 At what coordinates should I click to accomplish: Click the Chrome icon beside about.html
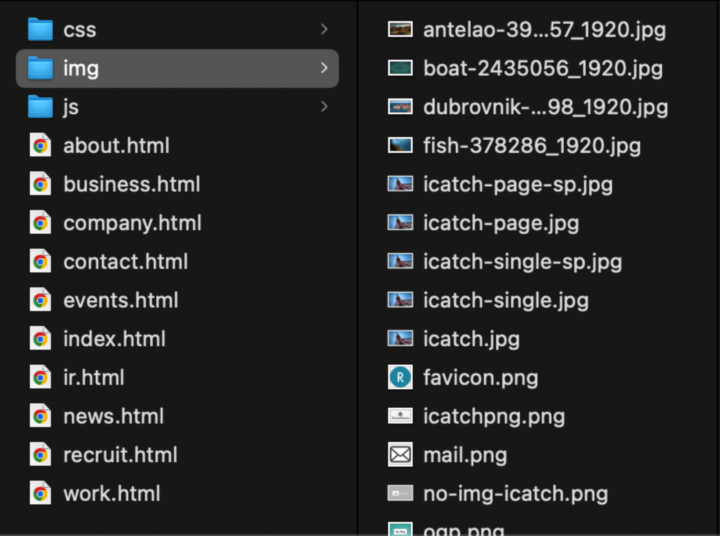click(x=40, y=146)
